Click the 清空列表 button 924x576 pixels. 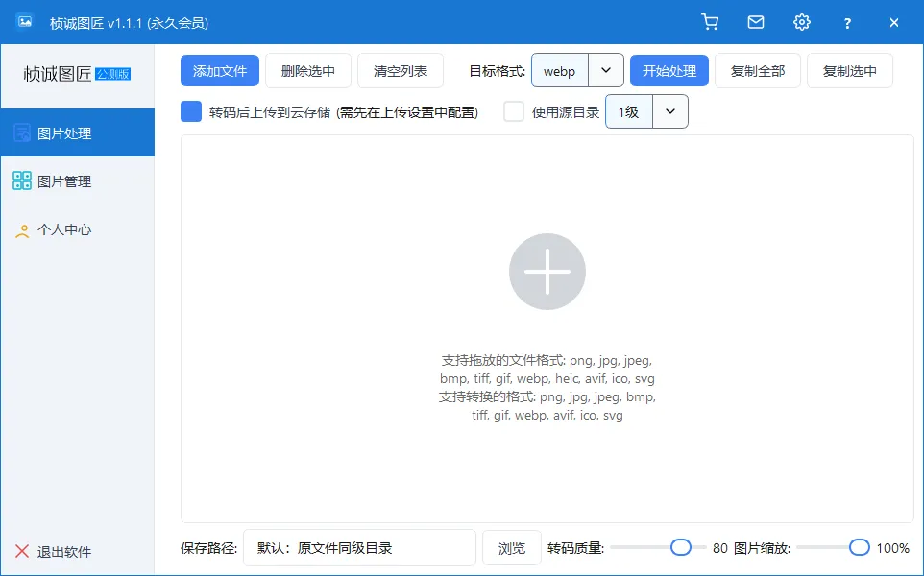401,69
